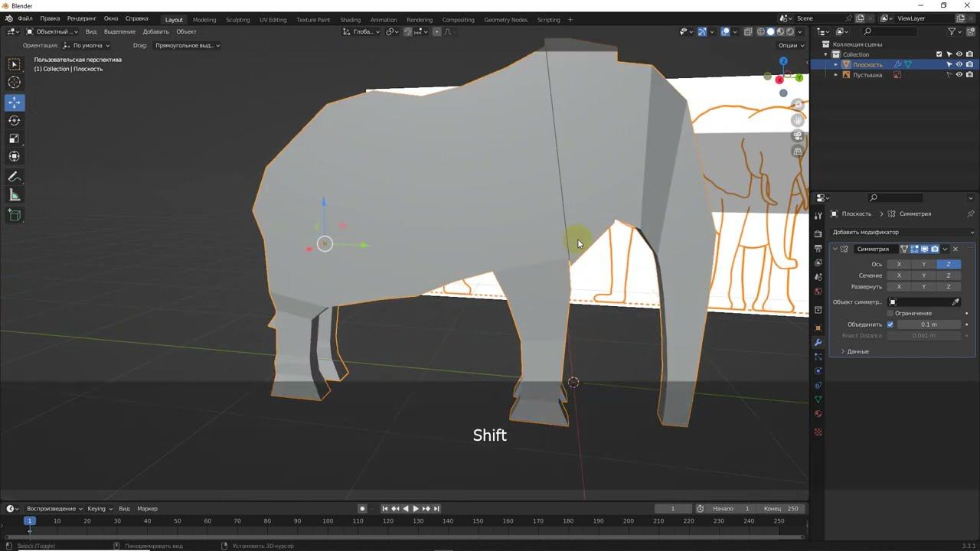Open the World properties tab
This screenshot has width=980, height=551.
tap(818, 292)
